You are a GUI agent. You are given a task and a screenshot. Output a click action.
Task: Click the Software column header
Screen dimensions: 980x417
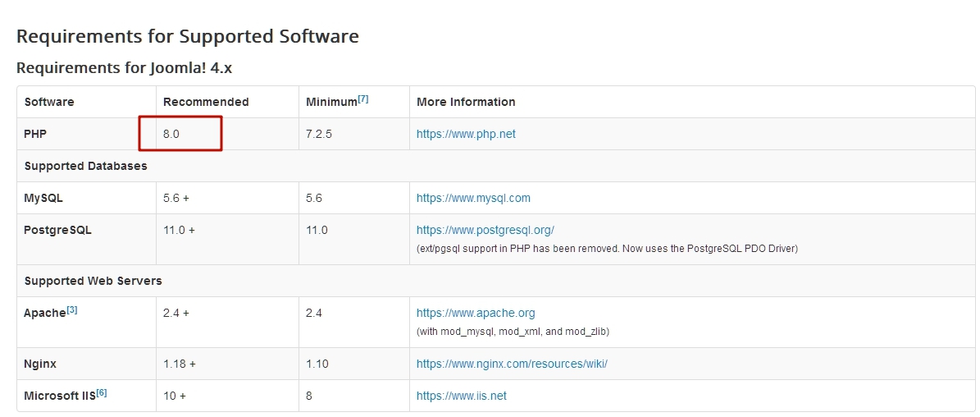pyautogui.click(x=49, y=102)
